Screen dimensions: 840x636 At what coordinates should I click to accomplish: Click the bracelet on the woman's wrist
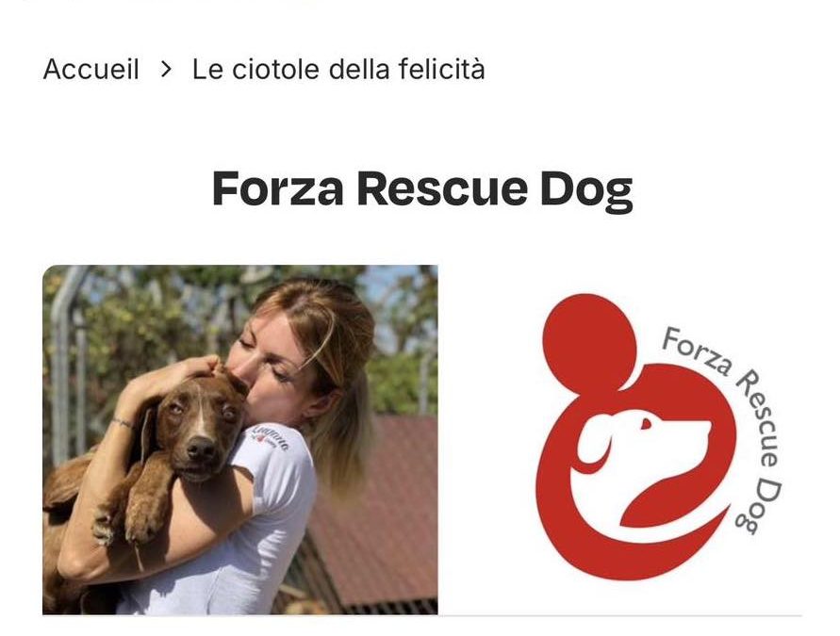[x=123, y=423]
